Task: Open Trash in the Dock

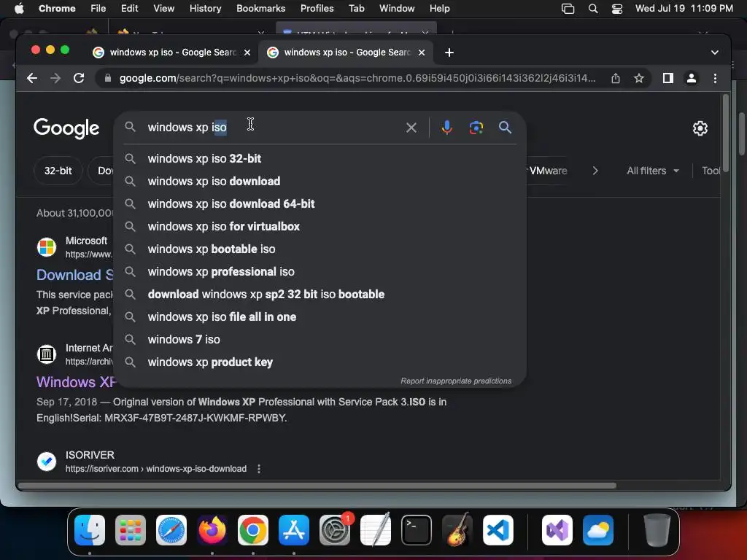Action: (657, 530)
